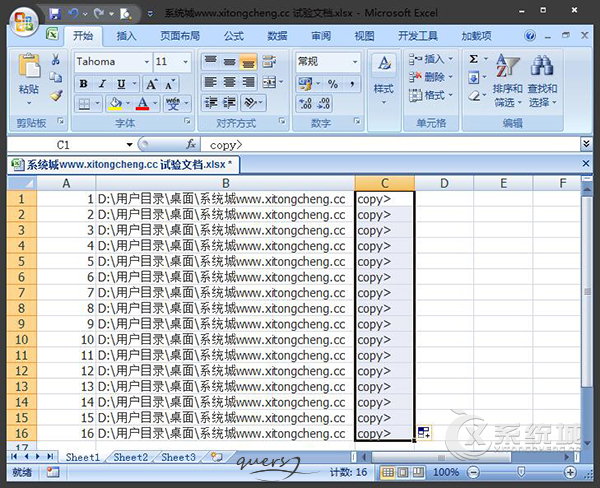
Task: Increase decimal places
Action: click(x=305, y=103)
